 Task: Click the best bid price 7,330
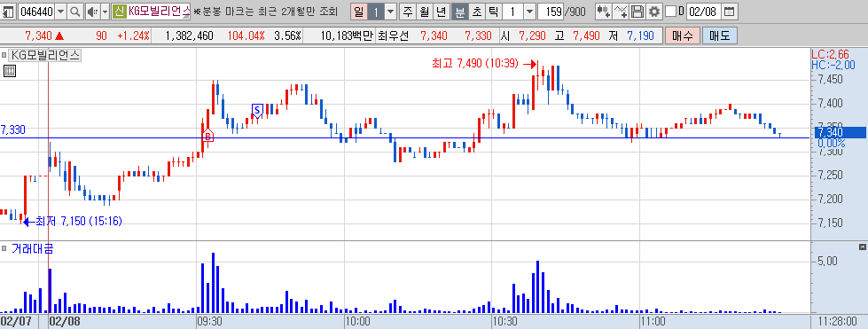pos(478,36)
